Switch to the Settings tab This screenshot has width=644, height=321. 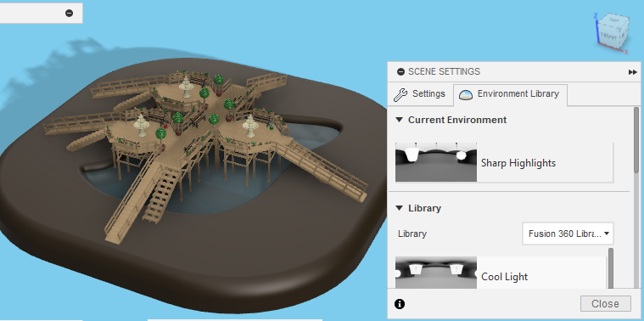tap(420, 94)
